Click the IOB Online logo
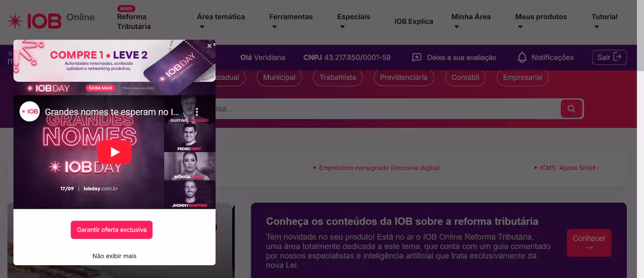The height and width of the screenshot is (278, 644). [51, 20]
